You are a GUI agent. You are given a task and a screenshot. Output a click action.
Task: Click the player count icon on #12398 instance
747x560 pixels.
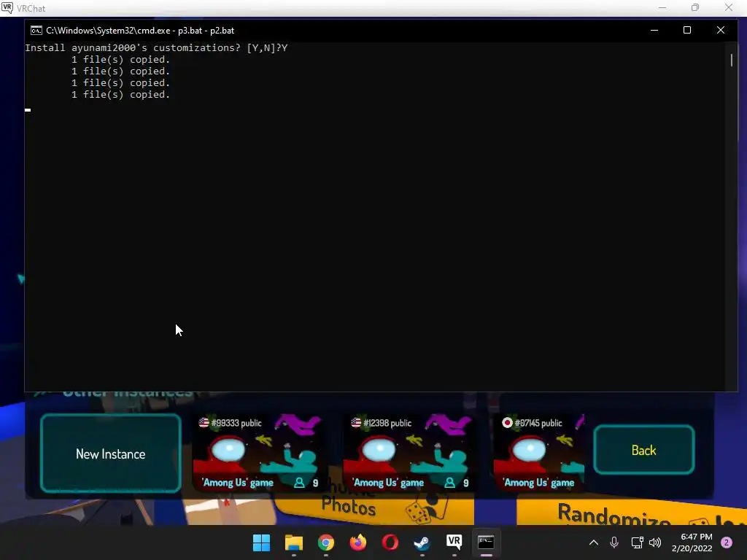click(449, 483)
